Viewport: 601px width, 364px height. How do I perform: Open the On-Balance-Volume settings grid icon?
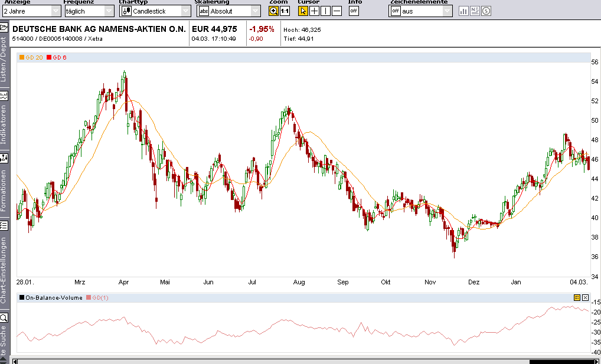click(577, 298)
